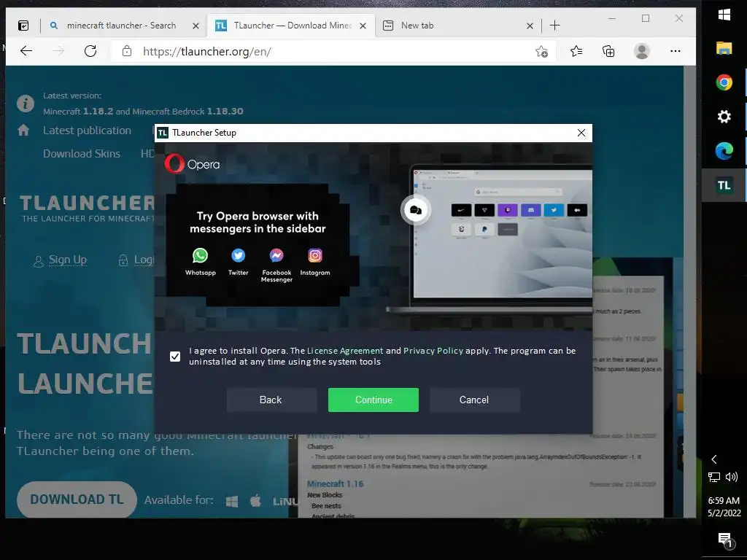Select the Windows platform icon
The height and width of the screenshot is (560, 747).
click(x=232, y=501)
